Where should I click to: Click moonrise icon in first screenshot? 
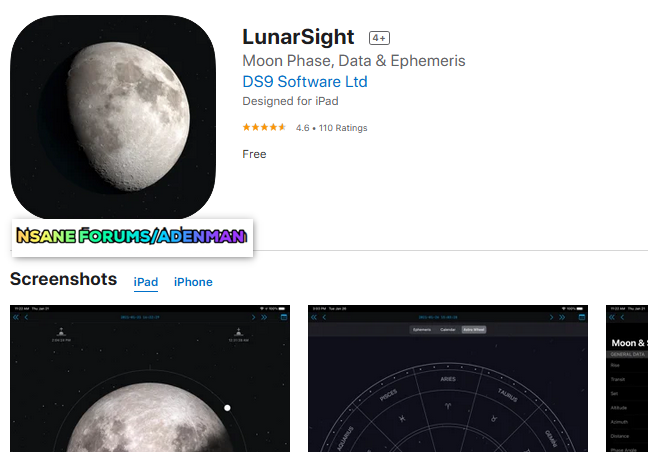(61, 332)
